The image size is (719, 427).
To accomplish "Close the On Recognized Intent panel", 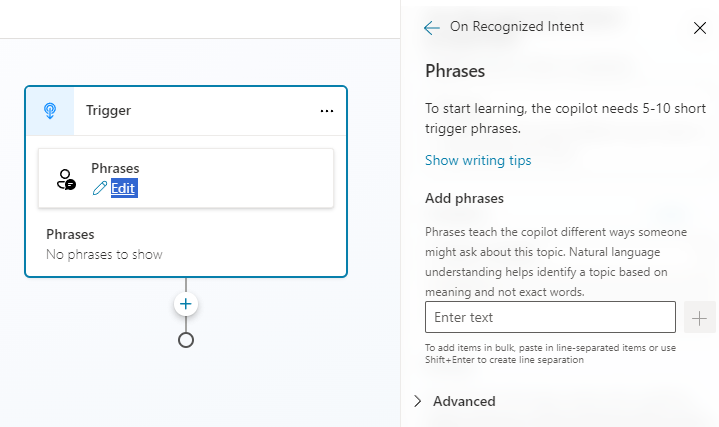I will click(700, 28).
